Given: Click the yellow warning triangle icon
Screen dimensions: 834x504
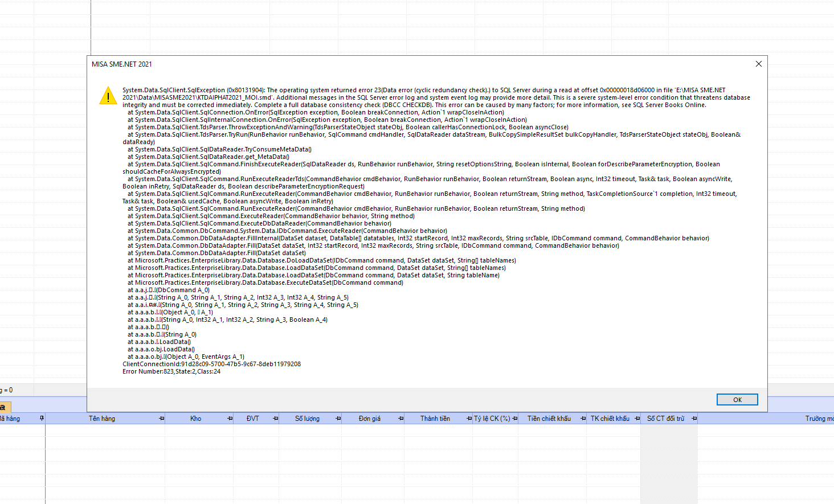Looking at the screenshot, I should (x=108, y=96).
